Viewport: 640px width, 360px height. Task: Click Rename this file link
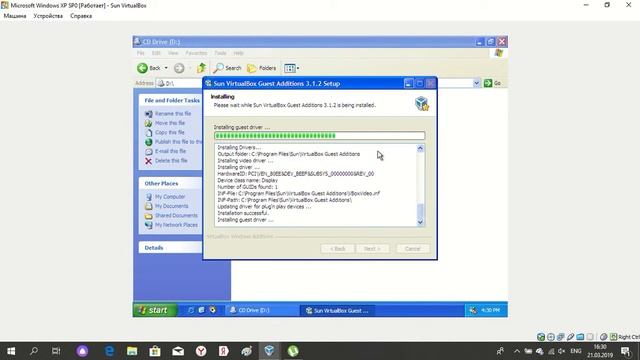coord(173,113)
